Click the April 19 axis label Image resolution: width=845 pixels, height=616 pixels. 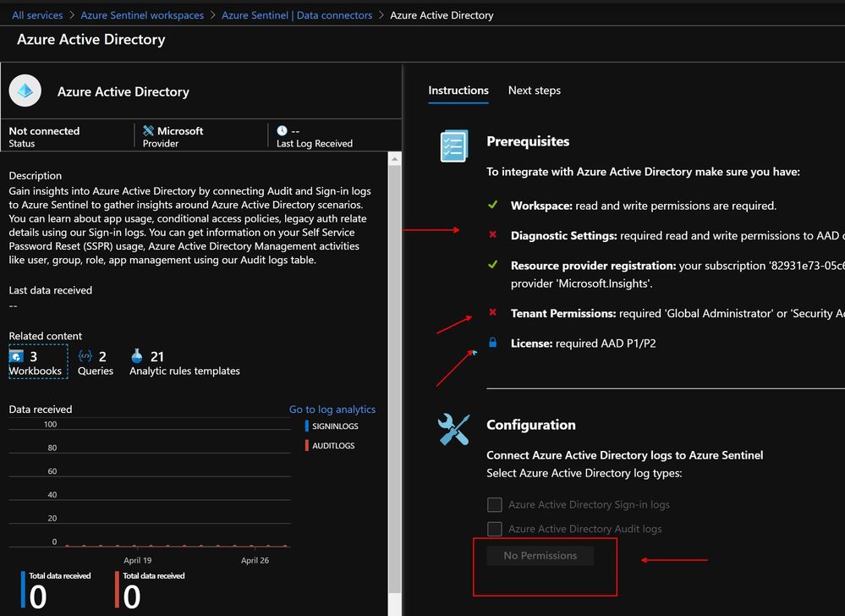click(x=137, y=560)
